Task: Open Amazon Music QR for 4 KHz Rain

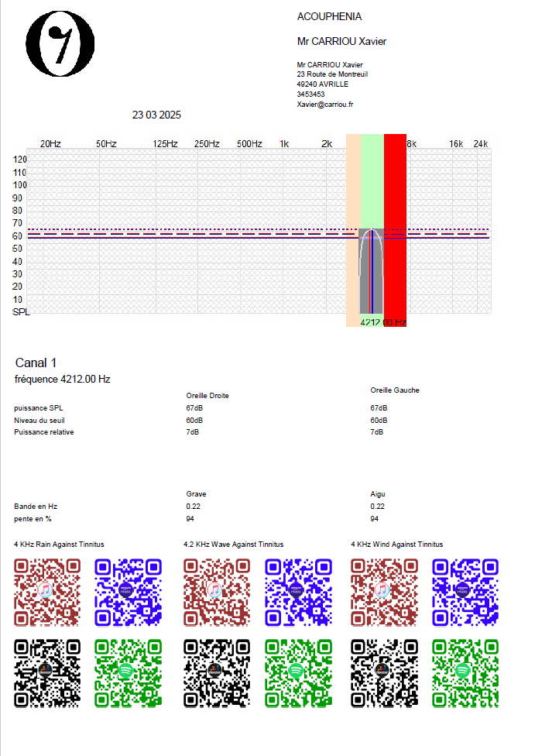Action: click(x=128, y=592)
